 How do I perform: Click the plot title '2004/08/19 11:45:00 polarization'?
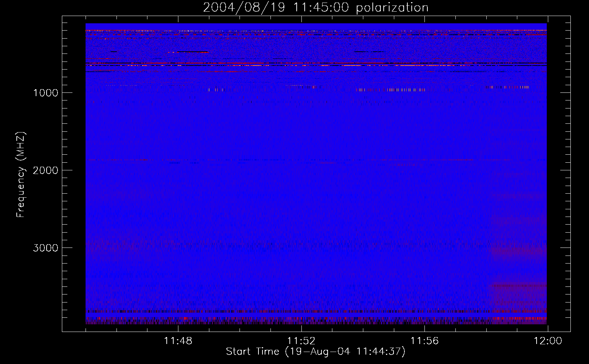click(316, 8)
